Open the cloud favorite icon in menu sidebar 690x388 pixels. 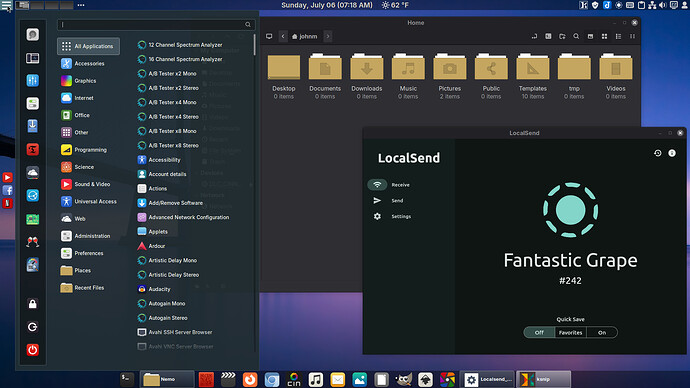(x=33, y=172)
